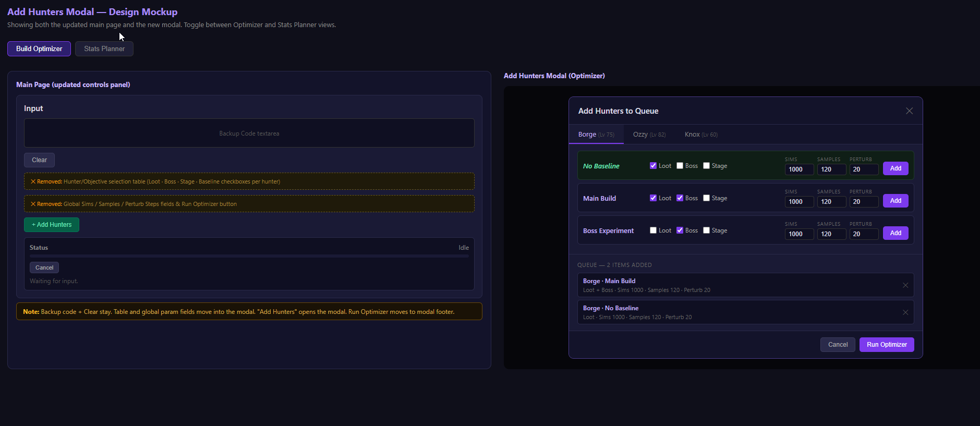Click the Status progress bar
980x426 pixels.
pos(249,256)
